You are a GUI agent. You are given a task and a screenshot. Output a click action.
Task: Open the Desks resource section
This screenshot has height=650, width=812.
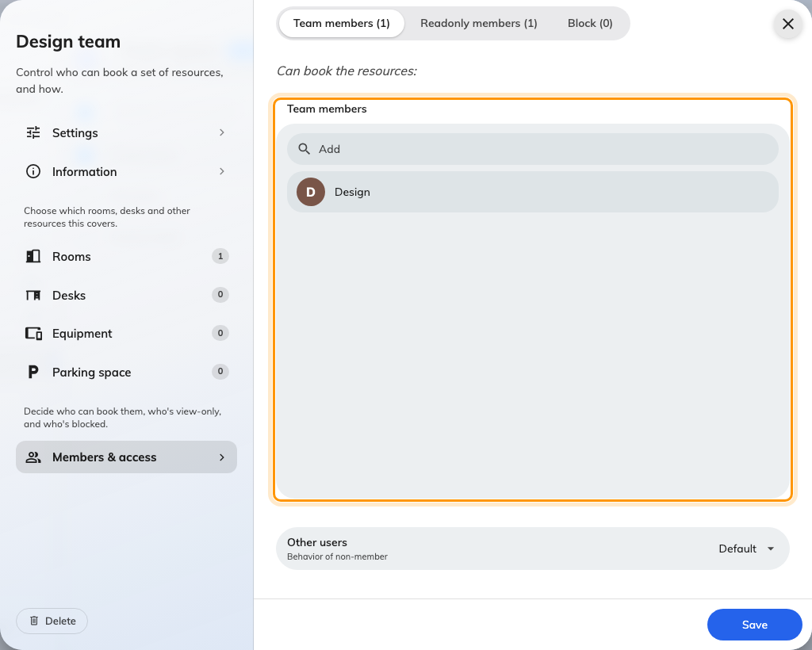coord(126,295)
